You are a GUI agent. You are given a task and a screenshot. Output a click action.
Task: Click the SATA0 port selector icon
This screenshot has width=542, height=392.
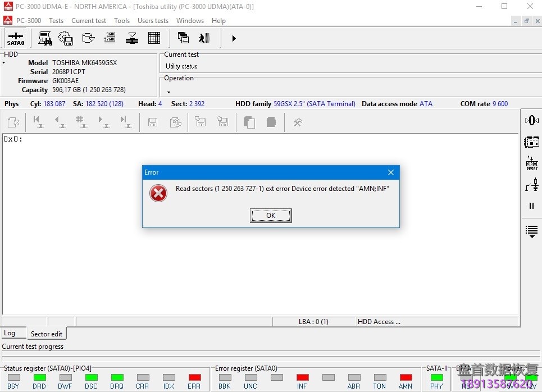pyautogui.click(x=16, y=38)
